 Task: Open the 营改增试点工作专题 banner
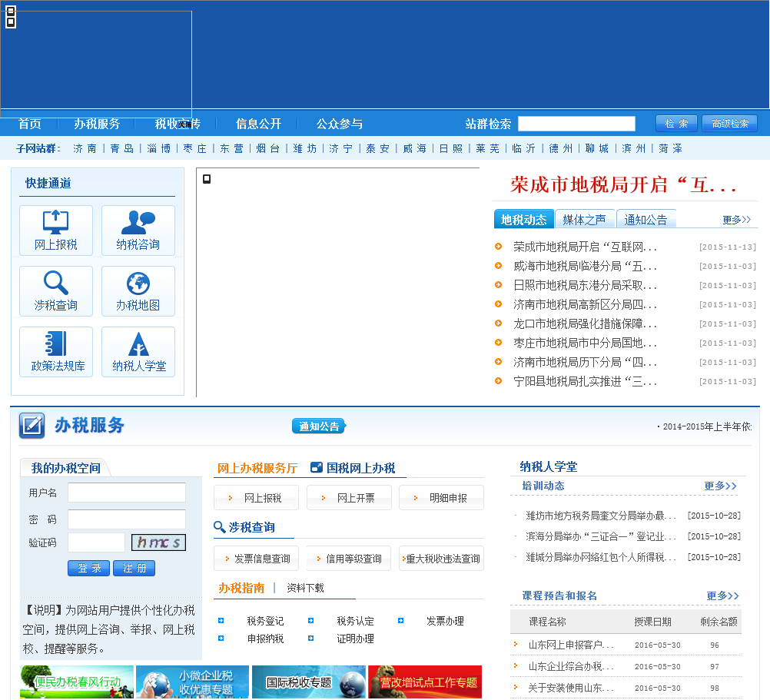coord(425,682)
